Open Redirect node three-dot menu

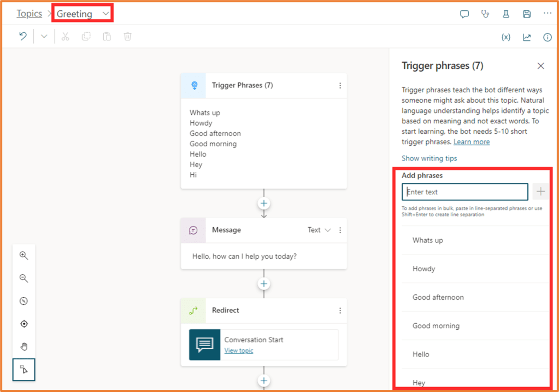point(340,311)
